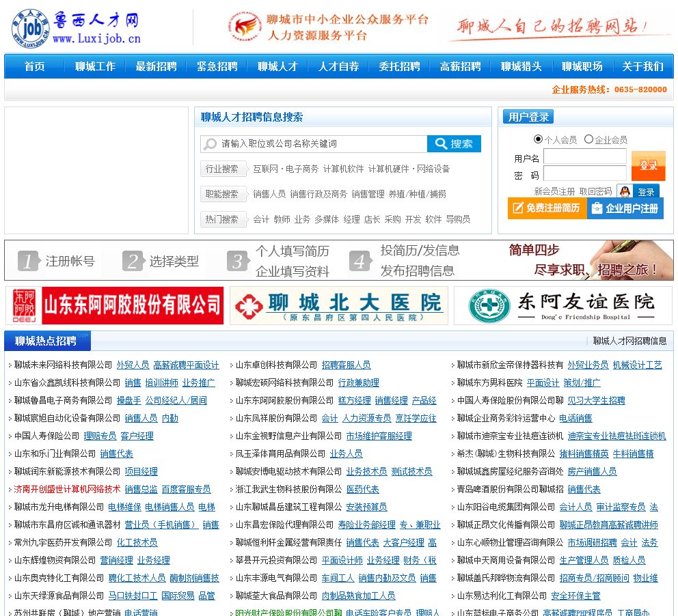Open 高薪招聘 navigation item

(x=460, y=66)
